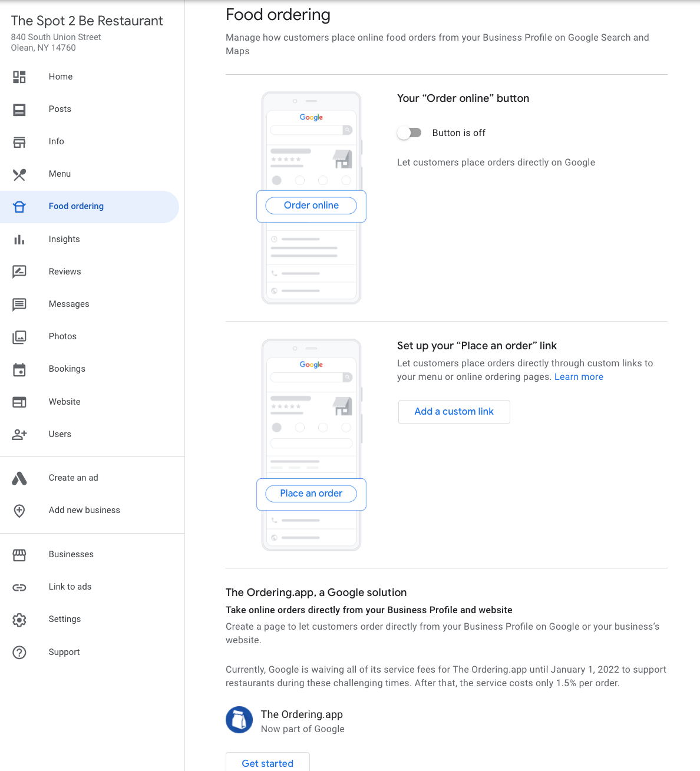Click the Users add-person icon
Screen dimensions: 700x771
coord(19,435)
